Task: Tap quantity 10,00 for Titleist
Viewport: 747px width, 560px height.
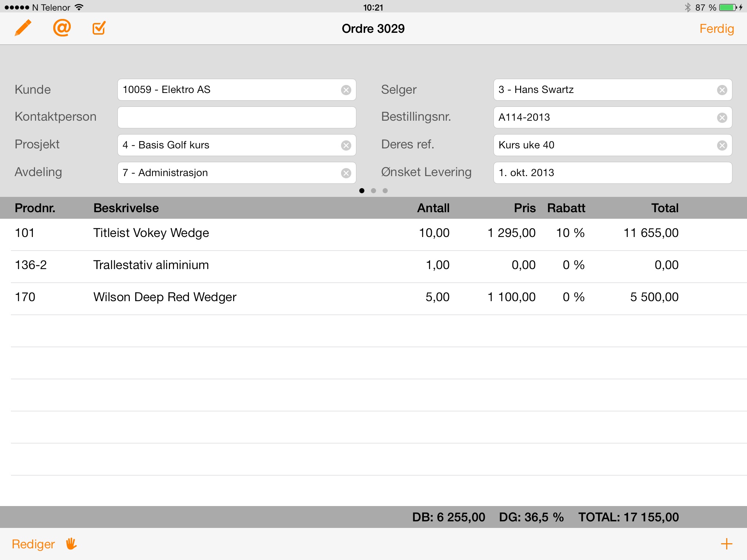Action: click(x=434, y=233)
